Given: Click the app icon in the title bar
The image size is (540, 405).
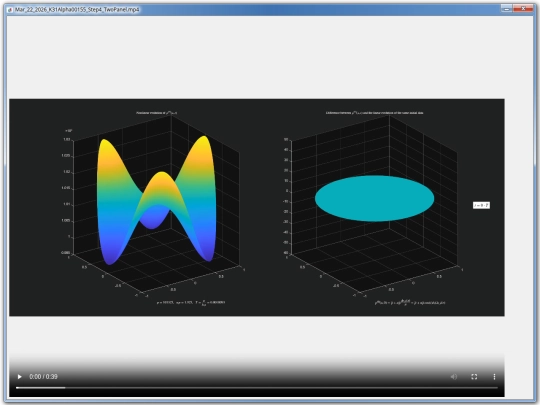Looking at the screenshot, I should 10,10.
